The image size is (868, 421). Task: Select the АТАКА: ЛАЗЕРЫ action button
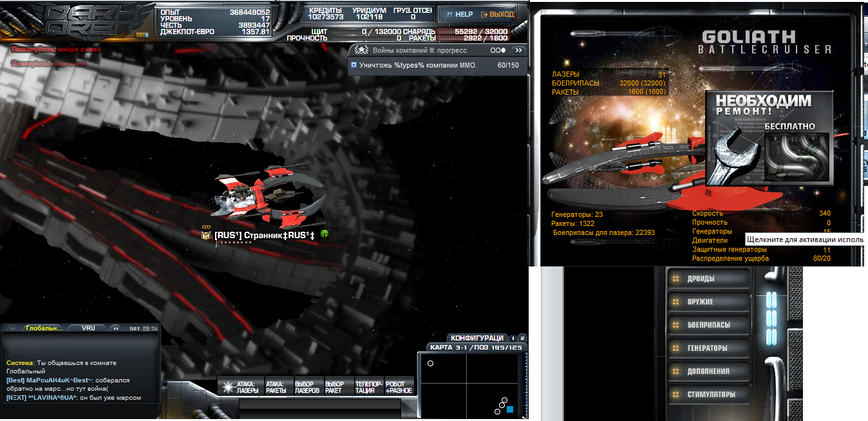point(241,387)
